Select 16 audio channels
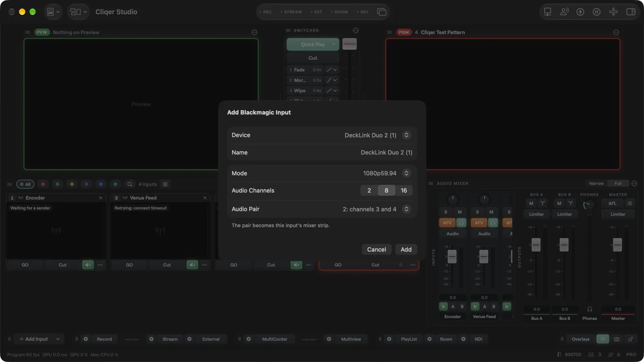This screenshot has height=362, width=644. tap(404, 191)
